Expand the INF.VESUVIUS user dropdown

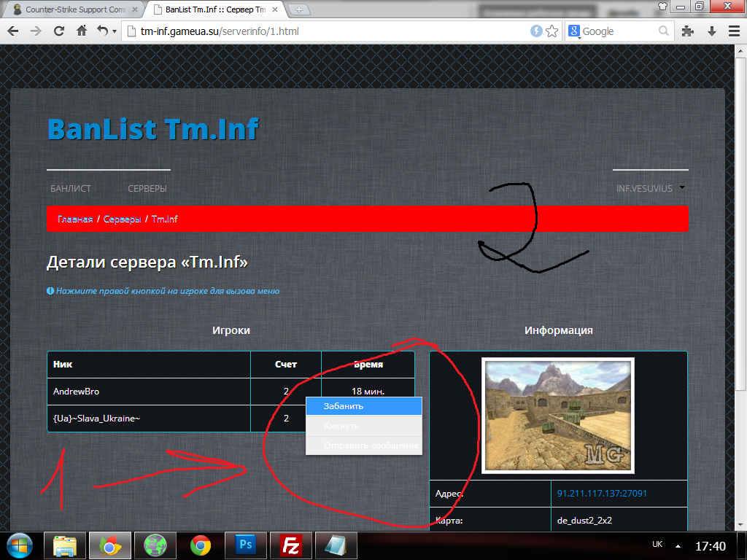tap(650, 189)
